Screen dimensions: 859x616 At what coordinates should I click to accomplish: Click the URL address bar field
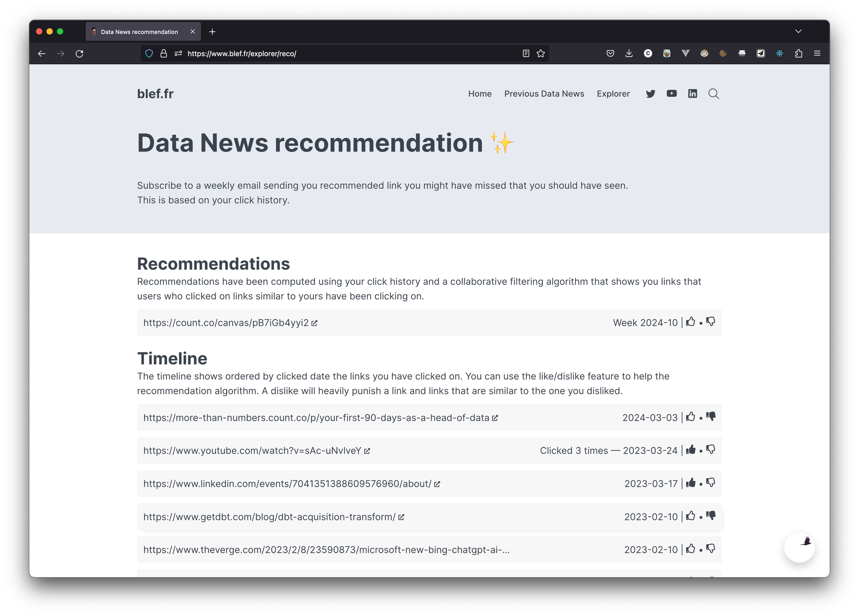tap(344, 54)
